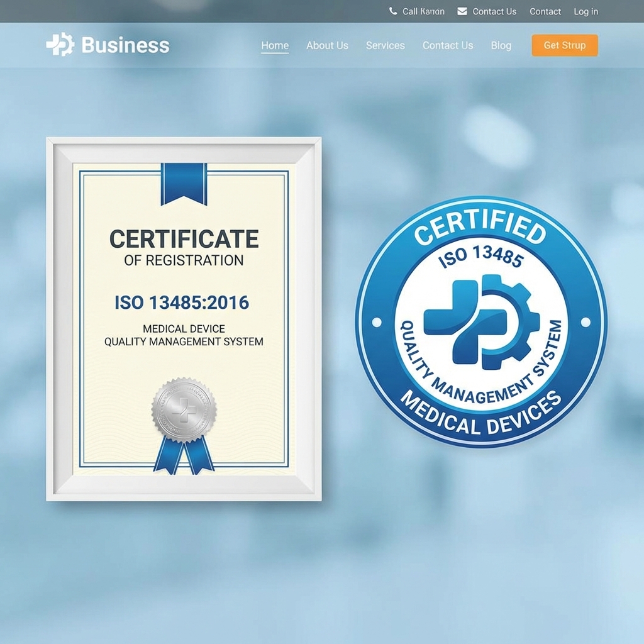Click the OF REGISTRATION text
The image size is (644, 644).
(184, 260)
